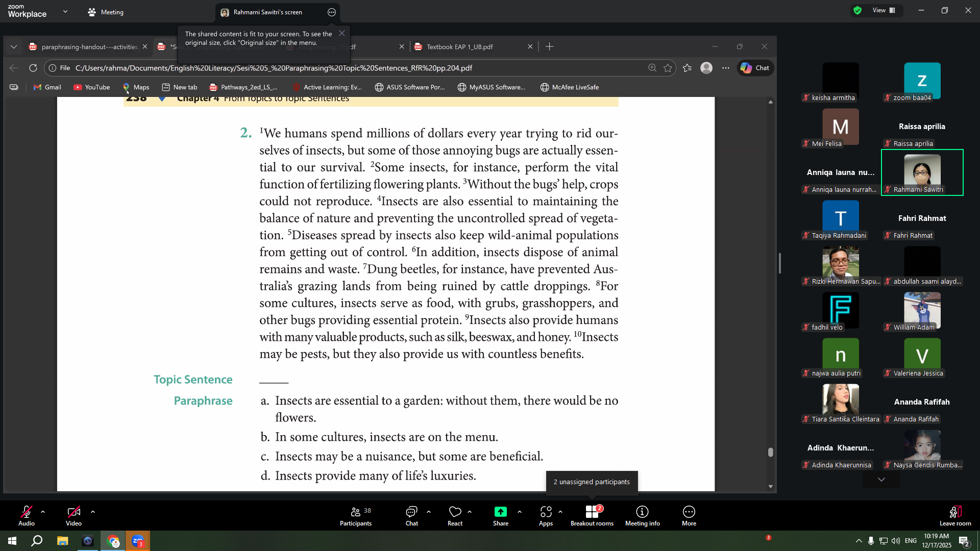Open Meeting info
Viewport: 980px width, 551px height.
[x=642, y=515]
